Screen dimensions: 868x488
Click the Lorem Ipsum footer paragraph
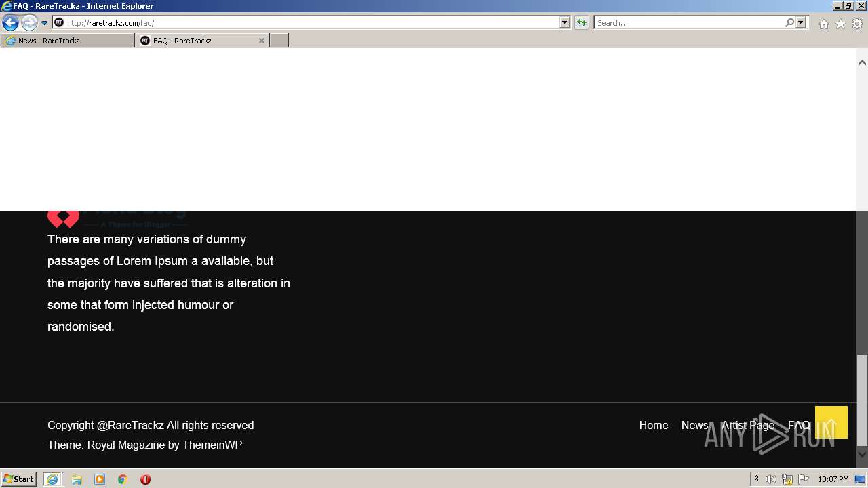[x=169, y=283]
